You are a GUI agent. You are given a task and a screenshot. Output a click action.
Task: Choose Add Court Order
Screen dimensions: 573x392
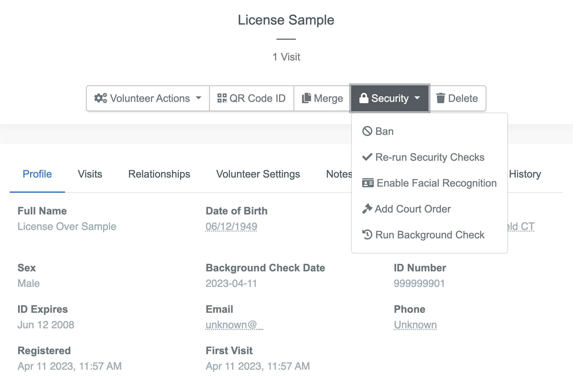[x=429, y=209]
